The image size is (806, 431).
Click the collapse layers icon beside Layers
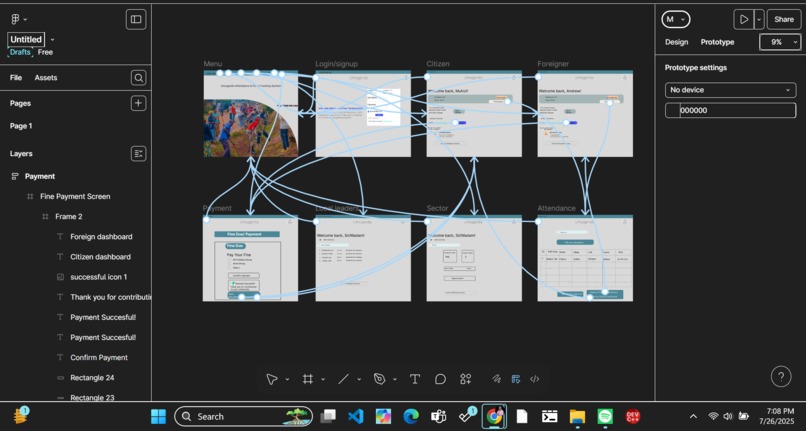138,153
